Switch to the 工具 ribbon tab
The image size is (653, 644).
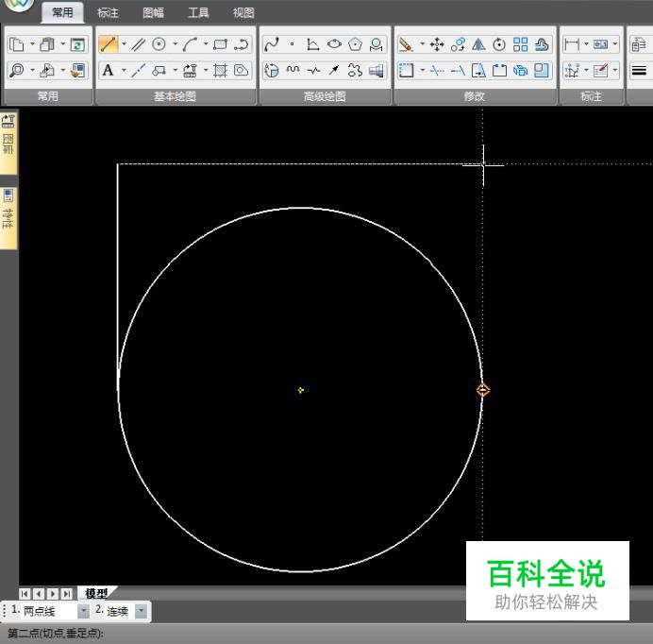pyautogui.click(x=198, y=13)
